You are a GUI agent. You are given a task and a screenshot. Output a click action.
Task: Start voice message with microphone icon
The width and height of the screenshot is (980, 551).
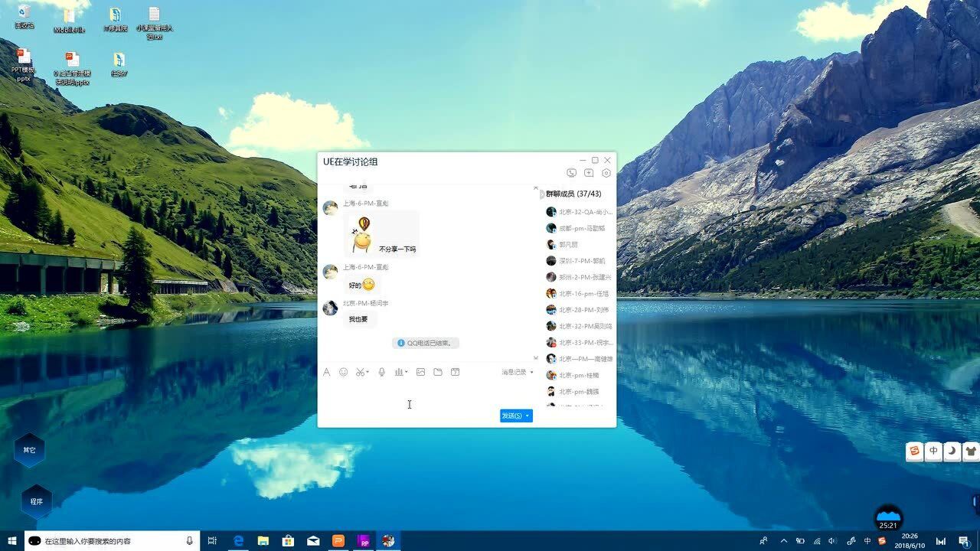click(381, 372)
